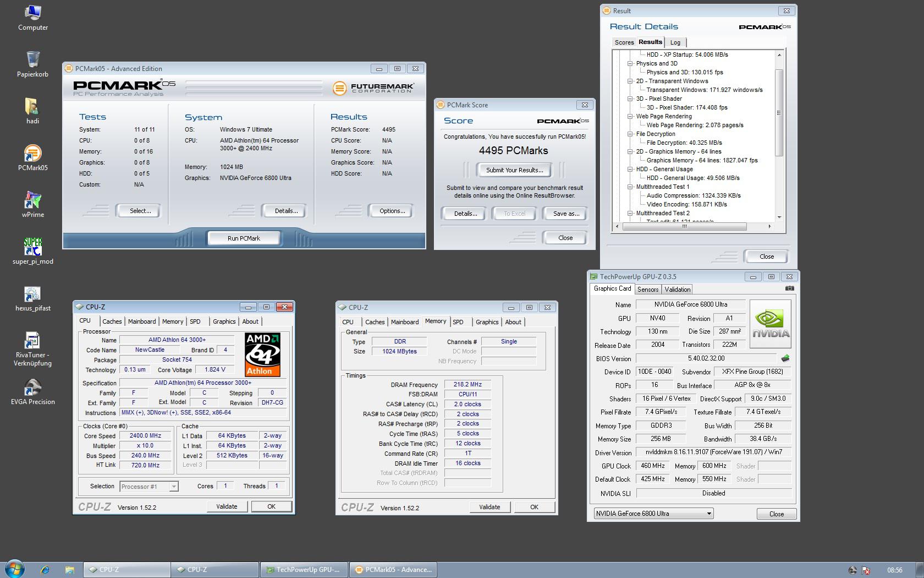
Task: Click the Close button in GPU-Z
Action: pos(777,514)
